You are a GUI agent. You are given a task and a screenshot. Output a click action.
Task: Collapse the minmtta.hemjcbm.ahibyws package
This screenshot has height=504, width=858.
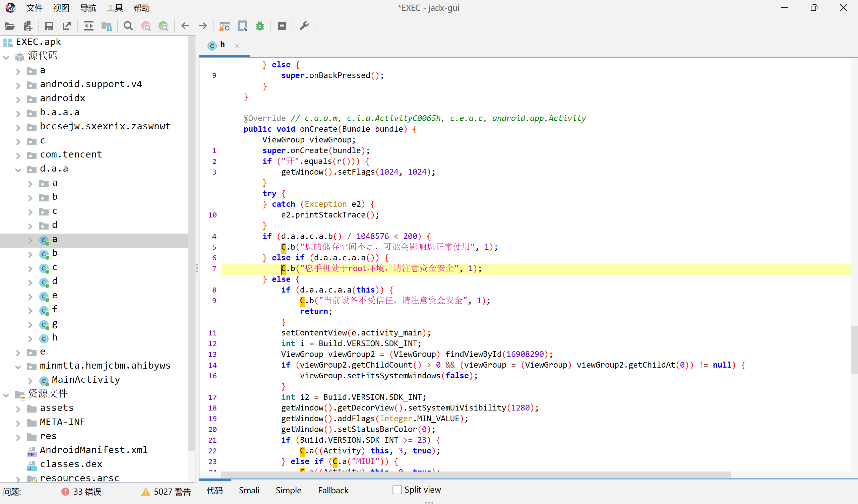[x=18, y=367]
